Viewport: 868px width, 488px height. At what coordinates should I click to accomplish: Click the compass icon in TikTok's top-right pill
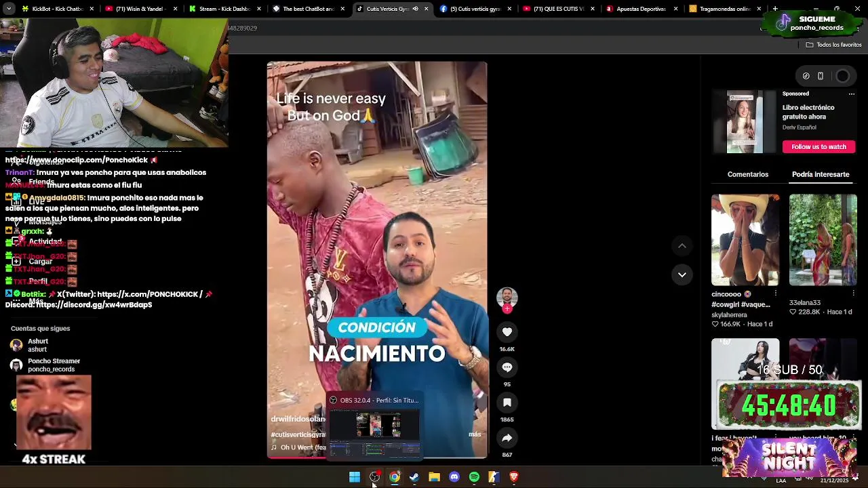[x=806, y=76]
